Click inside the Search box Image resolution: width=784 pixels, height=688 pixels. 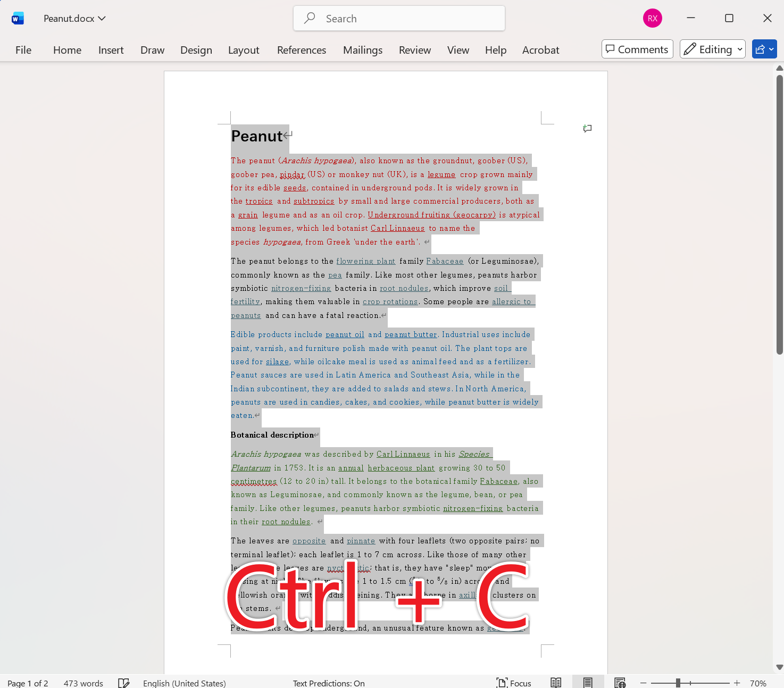[x=399, y=18]
